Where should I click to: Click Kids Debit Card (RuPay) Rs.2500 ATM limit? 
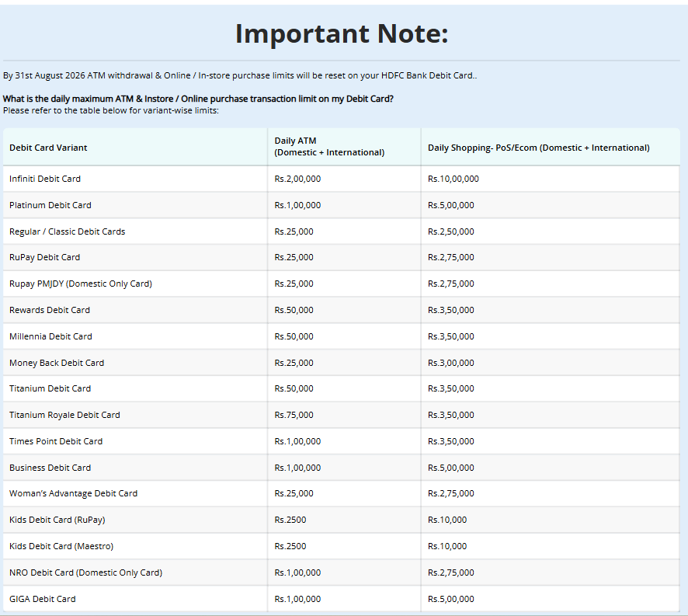[x=290, y=520]
